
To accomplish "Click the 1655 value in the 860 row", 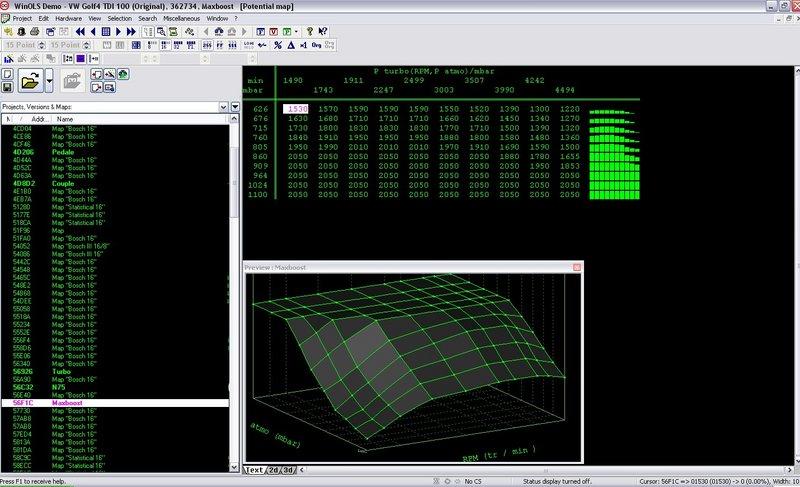I will [x=569, y=157].
